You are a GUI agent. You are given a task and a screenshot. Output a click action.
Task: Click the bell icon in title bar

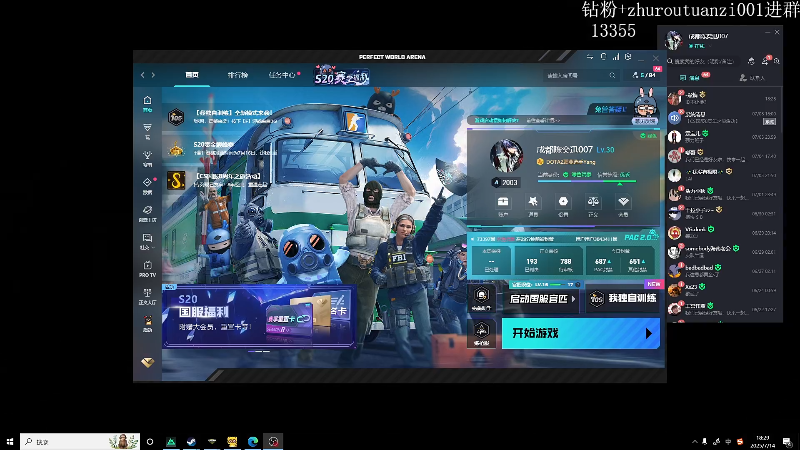(603, 57)
